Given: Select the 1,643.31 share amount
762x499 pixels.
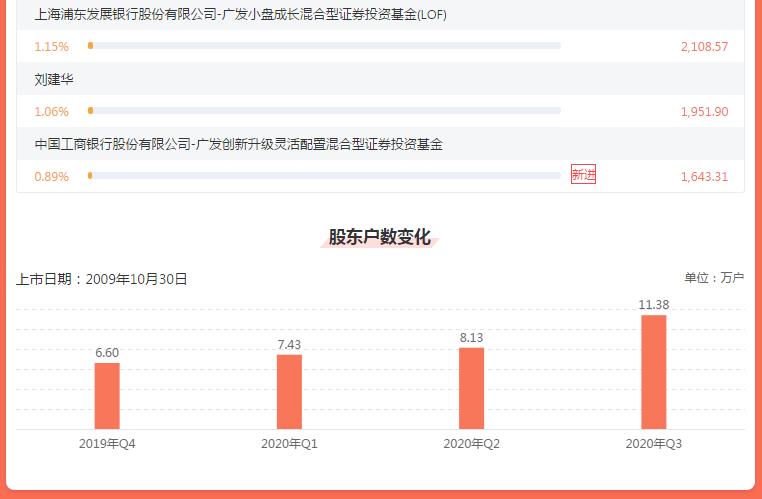Looking at the screenshot, I should pyautogui.click(x=704, y=177).
